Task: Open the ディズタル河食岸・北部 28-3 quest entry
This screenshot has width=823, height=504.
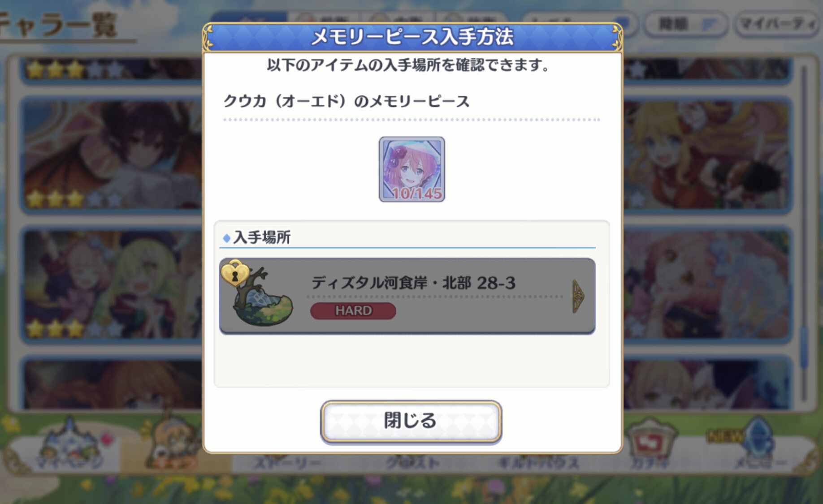Action: (407, 296)
